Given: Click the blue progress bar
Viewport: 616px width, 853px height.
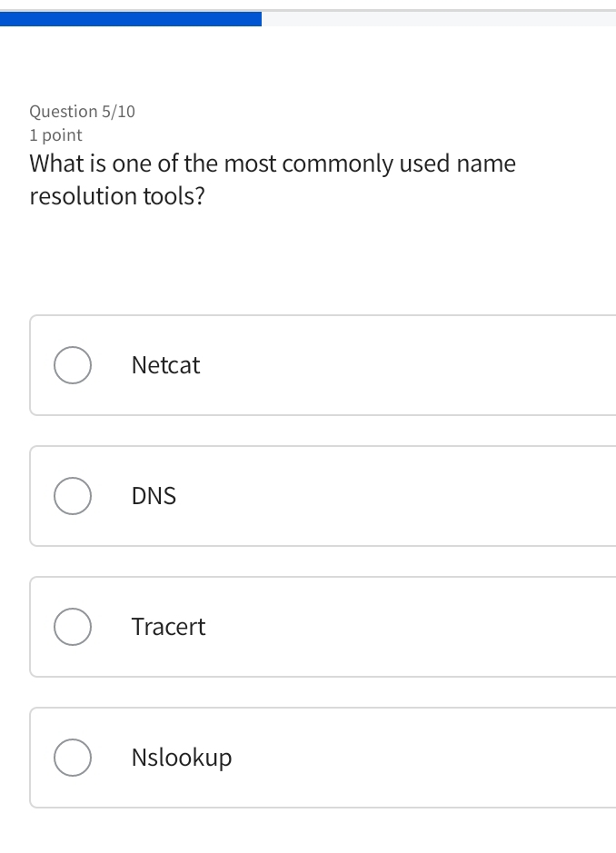Looking at the screenshot, I should point(132,18).
